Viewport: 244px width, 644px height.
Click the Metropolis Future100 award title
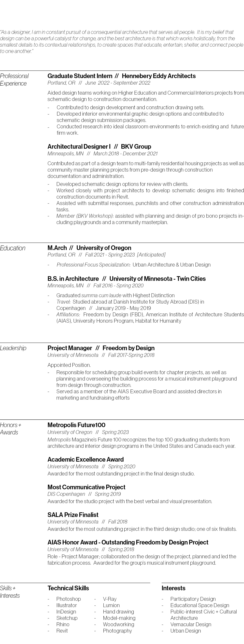76,425
